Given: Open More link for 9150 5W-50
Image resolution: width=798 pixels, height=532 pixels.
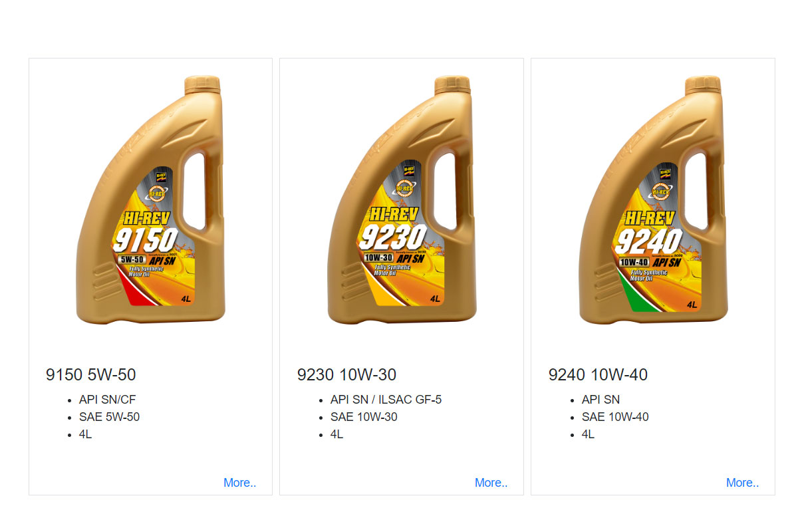Looking at the screenshot, I should 239,483.
